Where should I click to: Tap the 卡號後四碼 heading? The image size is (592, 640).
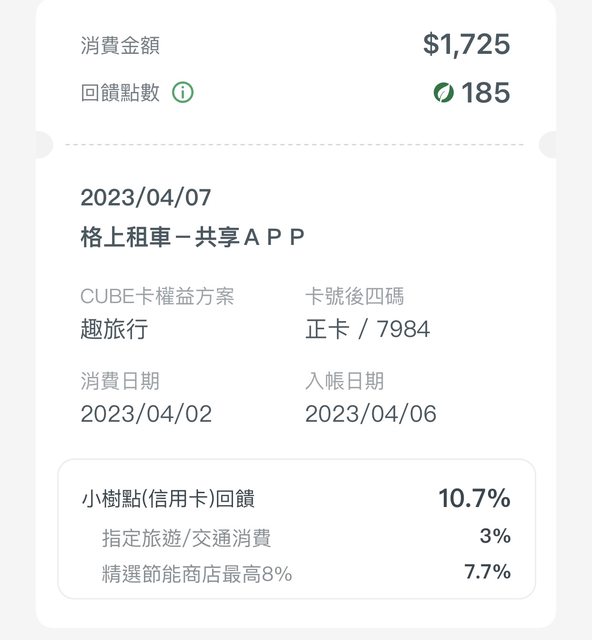[354, 296]
